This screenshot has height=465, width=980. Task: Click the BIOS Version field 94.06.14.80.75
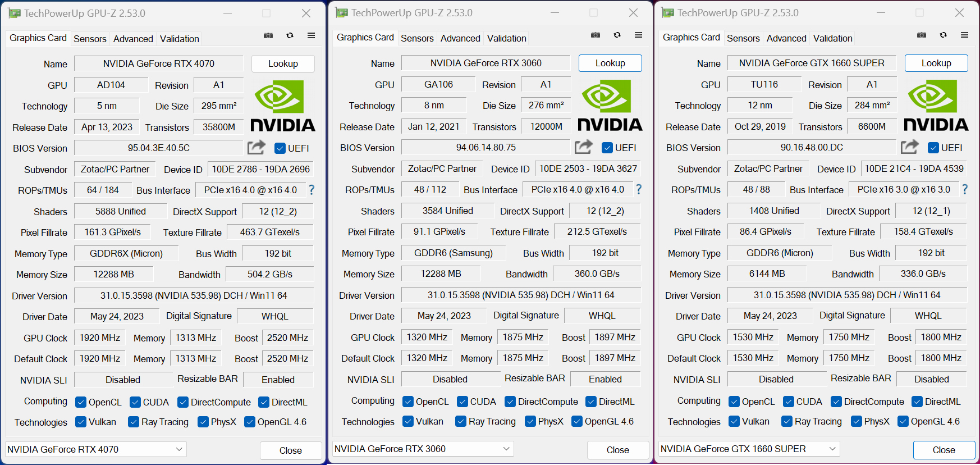[486, 147]
